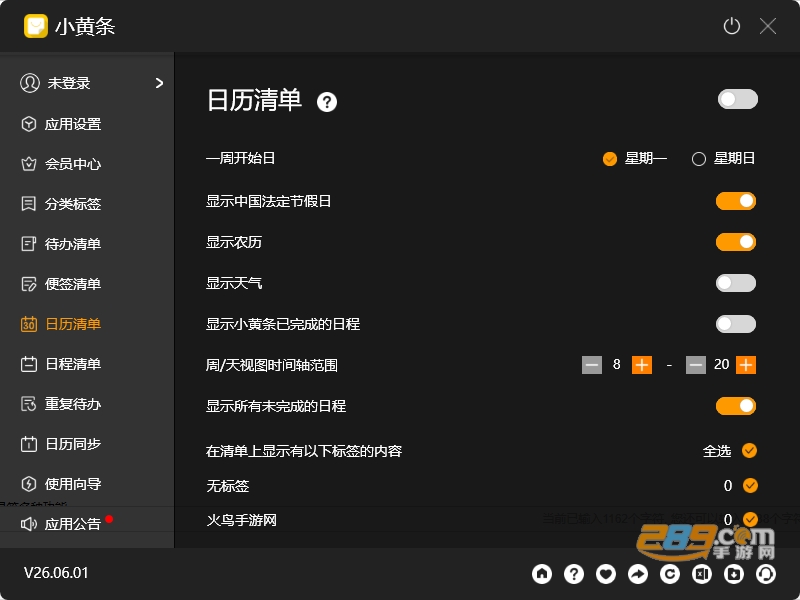Enable 显示小黄条已完成的日程 switch
Viewport: 800px width, 600px height.
coord(736,324)
